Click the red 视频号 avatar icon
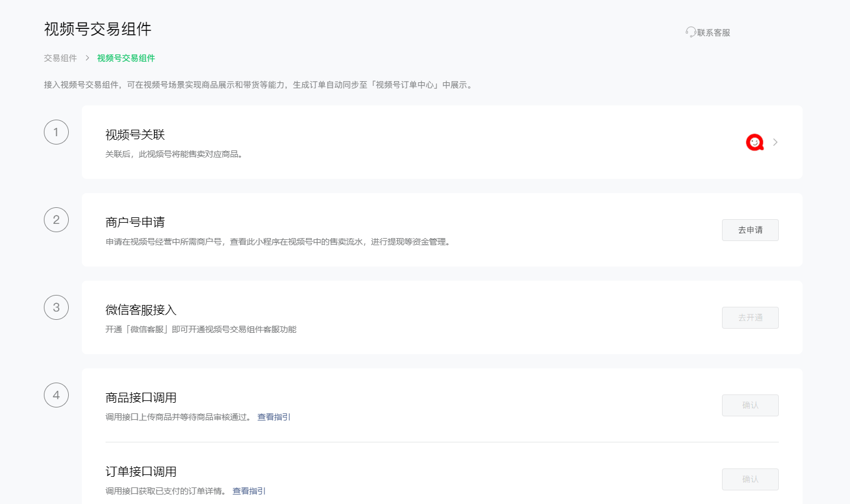Viewport: 850px width, 504px height. (755, 142)
